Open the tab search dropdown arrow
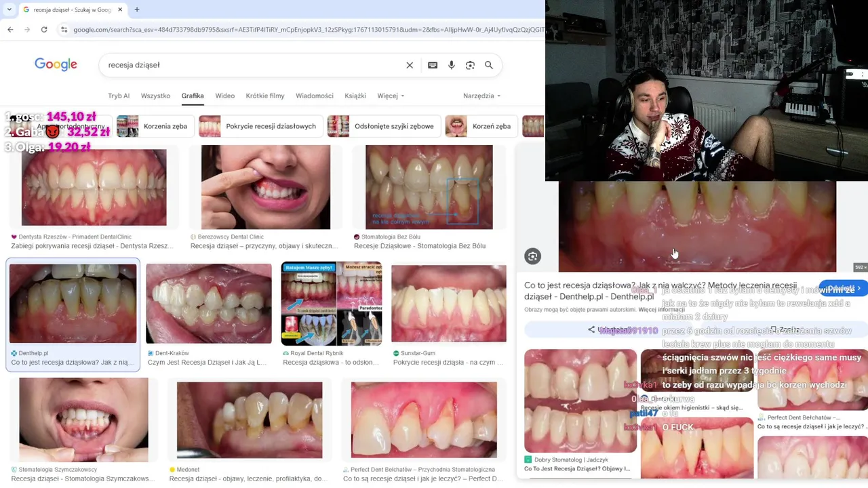This screenshot has width=868, height=488. (x=9, y=9)
